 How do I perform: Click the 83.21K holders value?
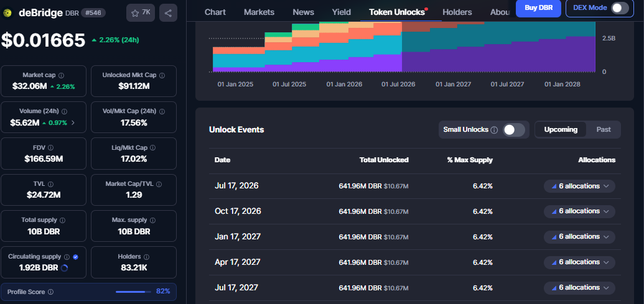(x=134, y=268)
